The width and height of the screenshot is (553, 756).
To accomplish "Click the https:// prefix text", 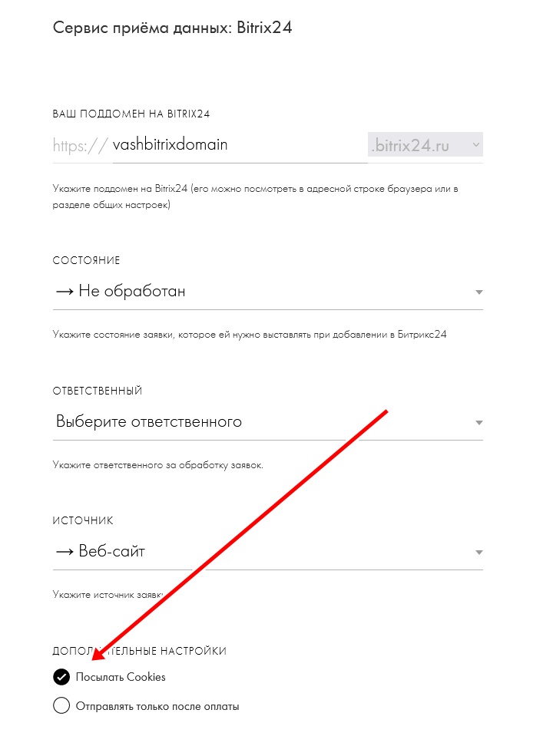I will (x=80, y=145).
